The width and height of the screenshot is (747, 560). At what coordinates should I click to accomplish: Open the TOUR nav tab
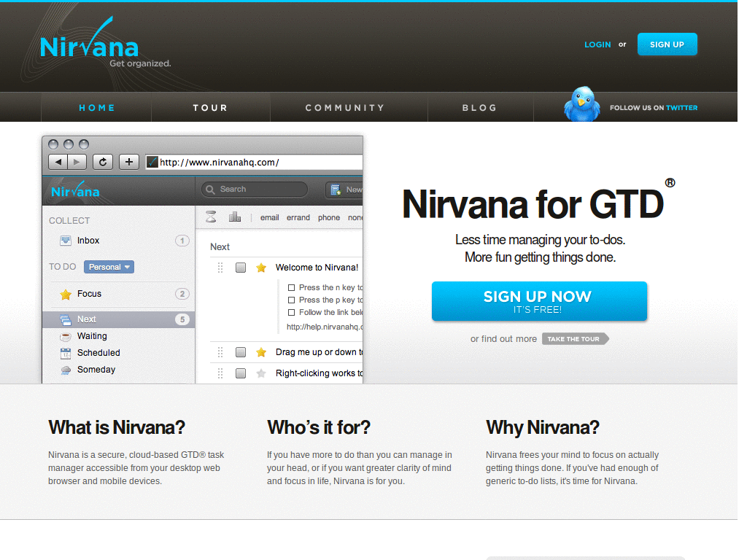point(211,108)
